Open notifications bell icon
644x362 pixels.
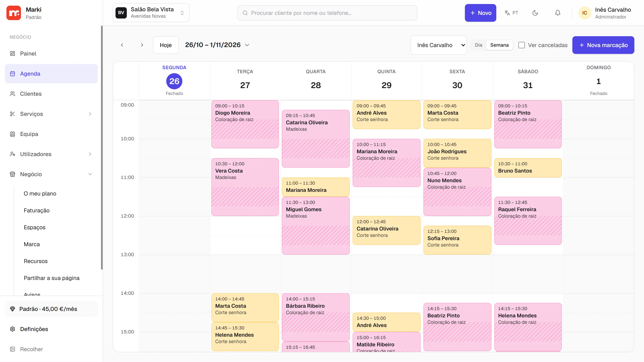coord(557,13)
